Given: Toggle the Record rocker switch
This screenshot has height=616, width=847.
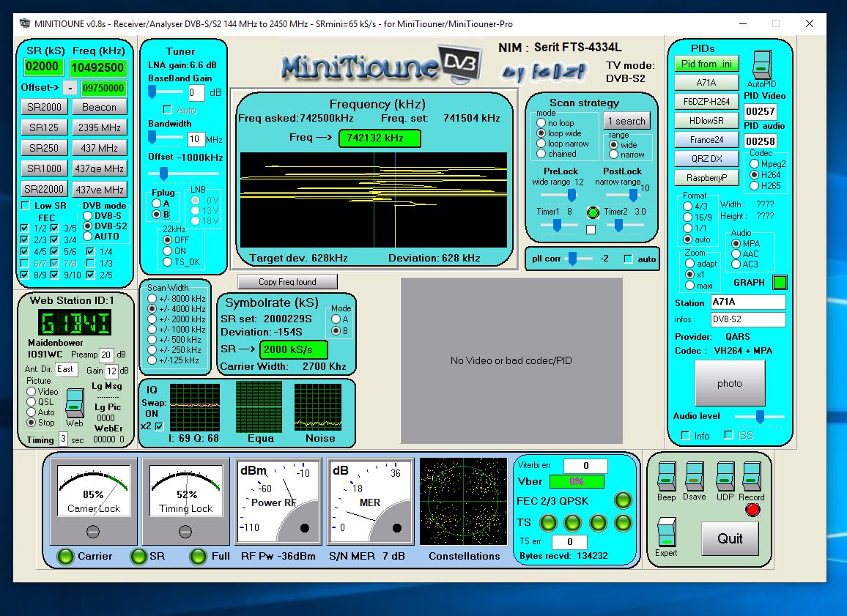Looking at the screenshot, I should click(x=752, y=476).
